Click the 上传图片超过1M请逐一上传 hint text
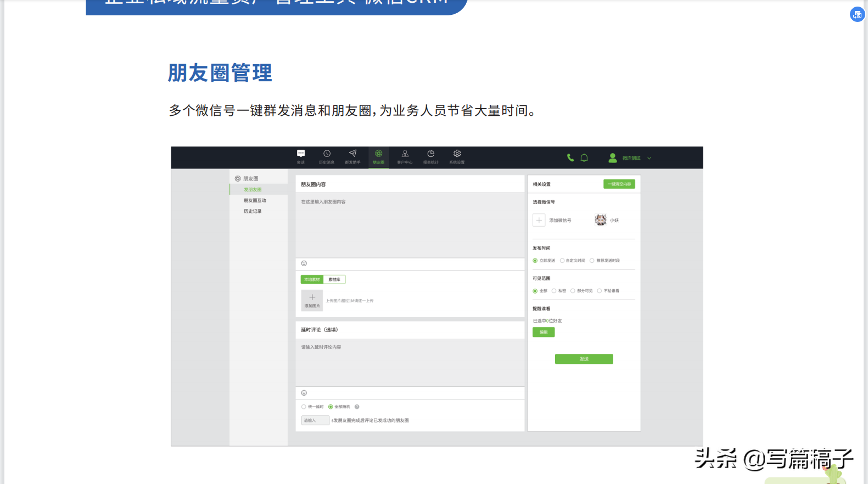The height and width of the screenshot is (484, 868). [x=350, y=301]
